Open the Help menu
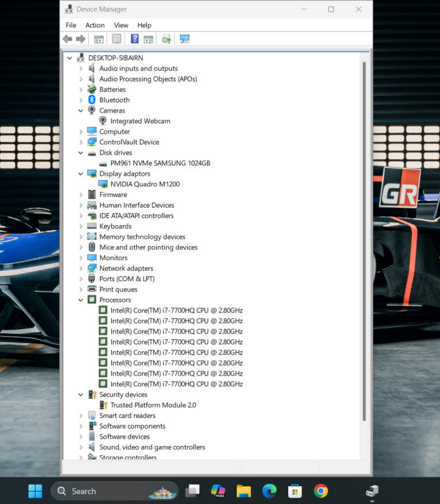The height and width of the screenshot is (504, 440). [x=144, y=25]
